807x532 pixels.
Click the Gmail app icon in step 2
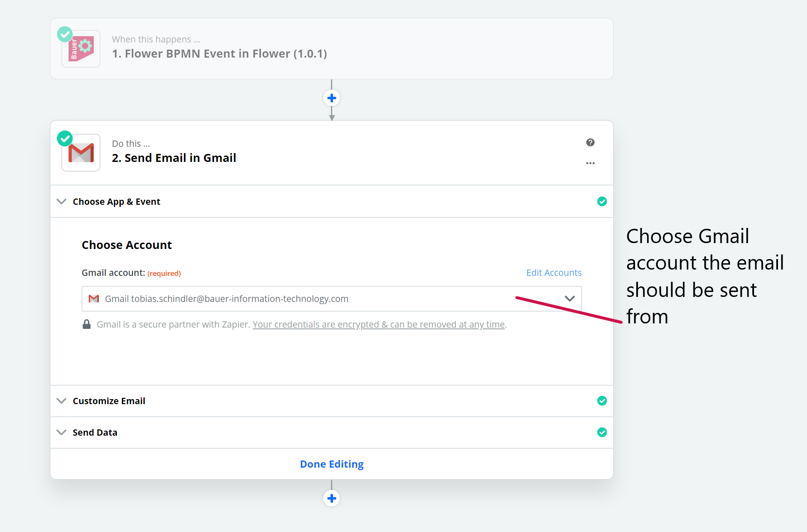pos(81,153)
